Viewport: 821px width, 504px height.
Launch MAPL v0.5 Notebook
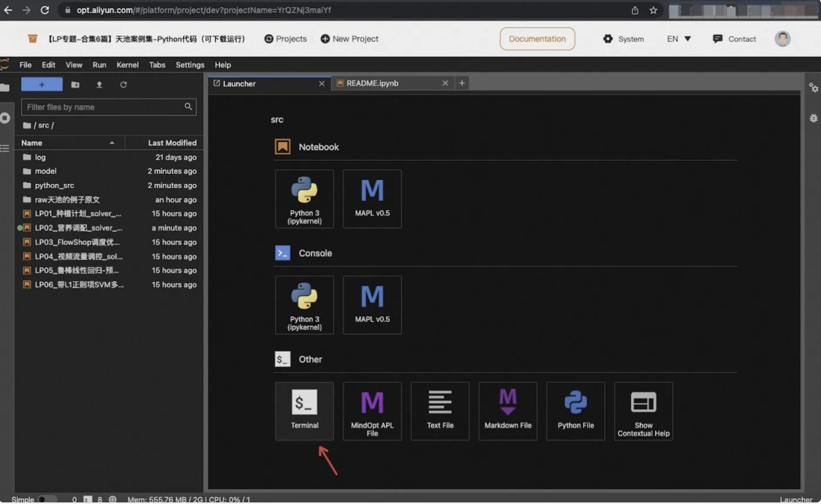pos(372,199)
